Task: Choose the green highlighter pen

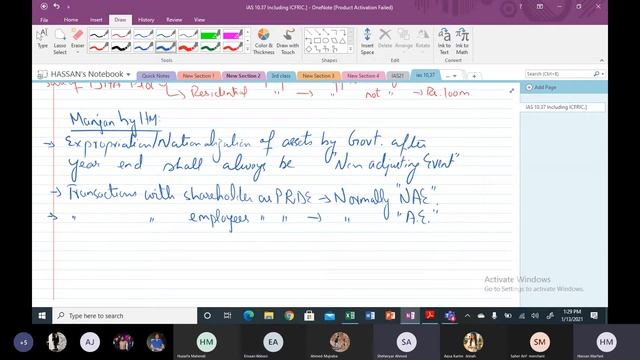Action: [210, 34]
